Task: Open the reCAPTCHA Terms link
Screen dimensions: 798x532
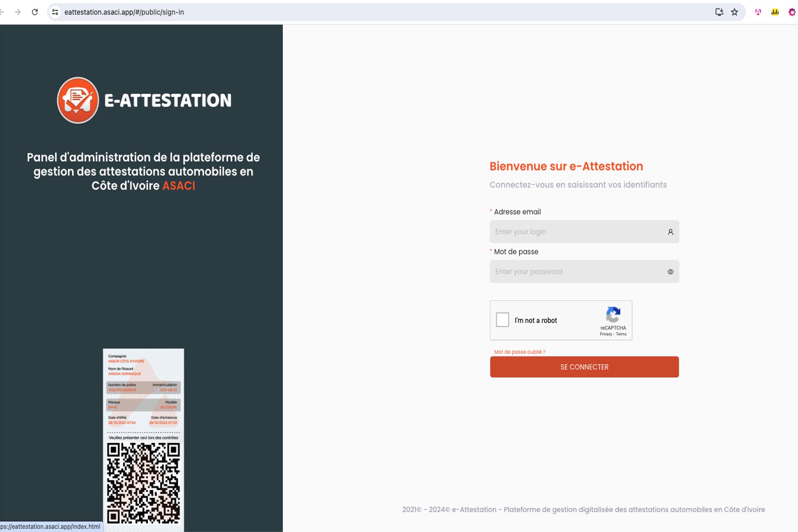Action: 621,334
